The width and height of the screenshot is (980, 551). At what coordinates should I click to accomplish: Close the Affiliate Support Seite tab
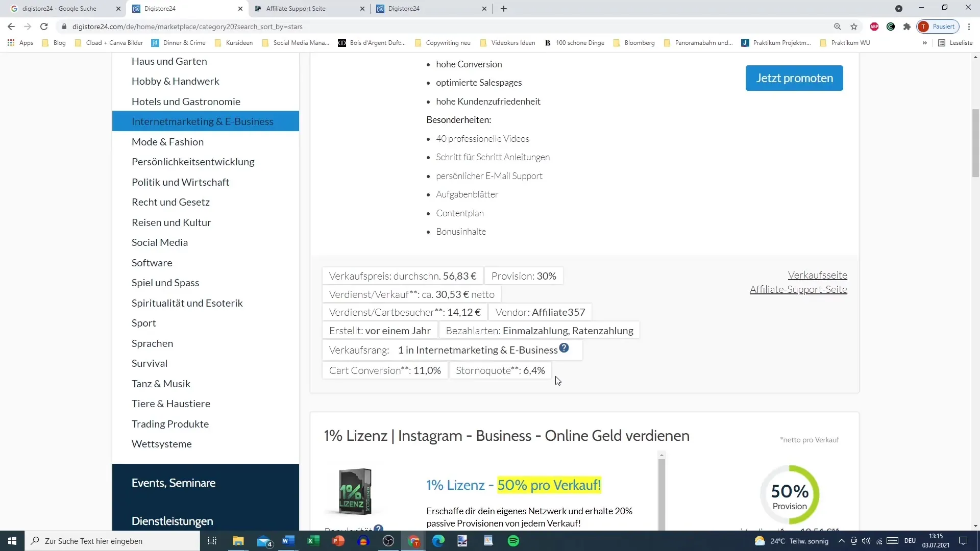pyautogui.click(x=362, y=9)
